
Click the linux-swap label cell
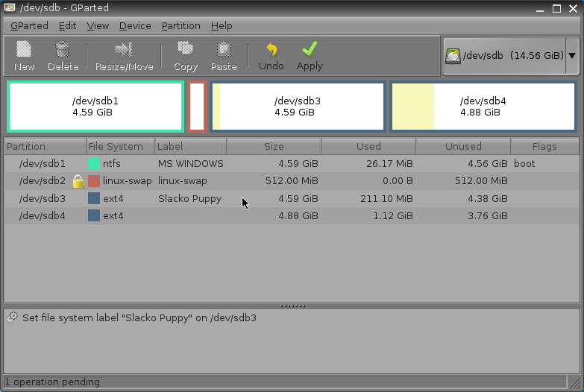click(x=183, y=181)
